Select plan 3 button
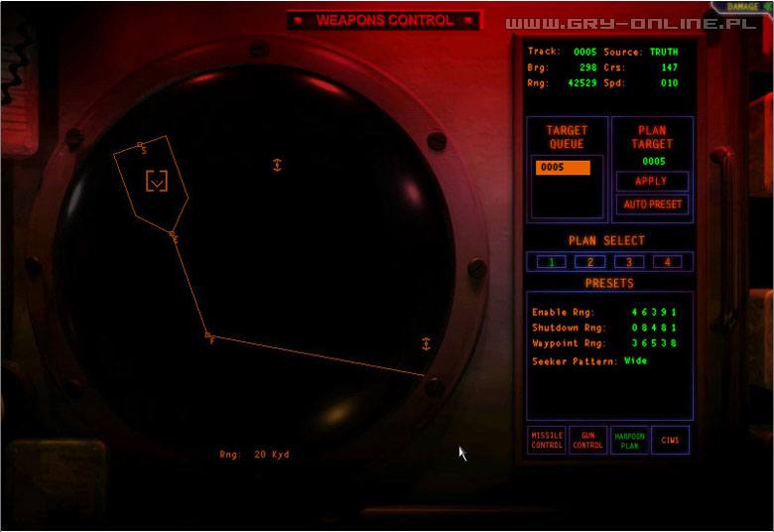The image size is (774, 532). coord(629,262)
